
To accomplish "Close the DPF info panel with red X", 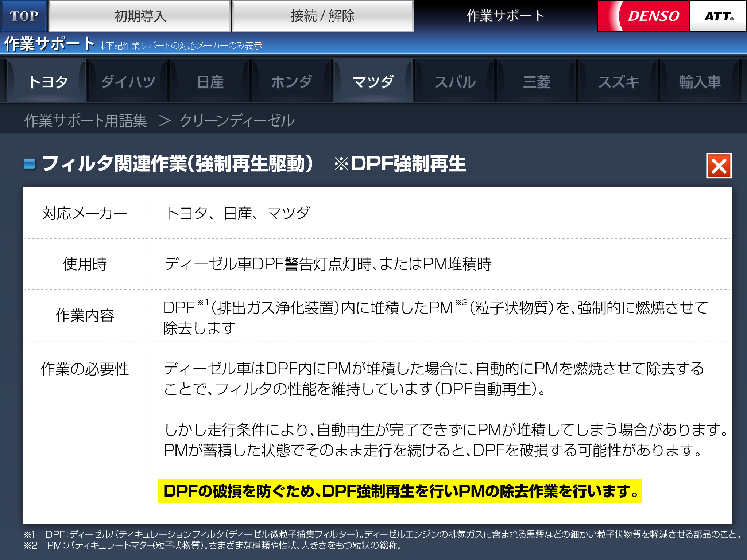I will (x=719, y=166).
